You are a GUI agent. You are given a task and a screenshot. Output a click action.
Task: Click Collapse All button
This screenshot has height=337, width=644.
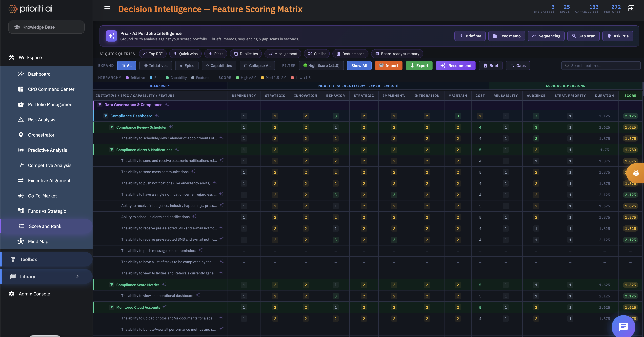(257, 65)
